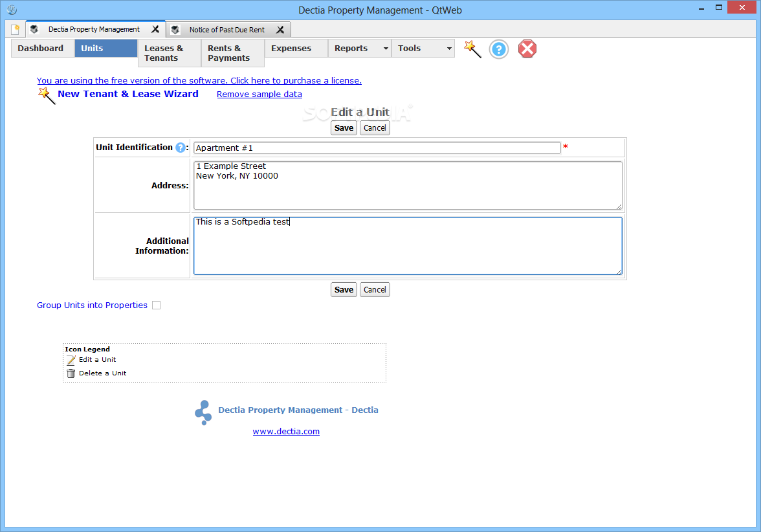Image resolution: width=761 pixels, height=532 pixels.
Task: Toggle Group Units into Properties checkbox
Action: pyautogui.click(x=157, y=305)
